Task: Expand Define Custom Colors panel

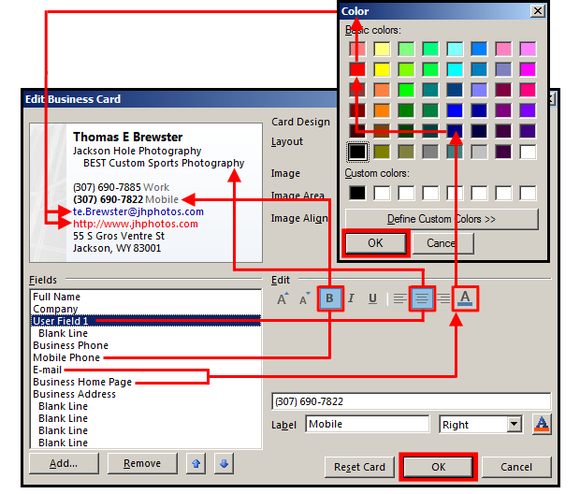Action: pos(441,219)
